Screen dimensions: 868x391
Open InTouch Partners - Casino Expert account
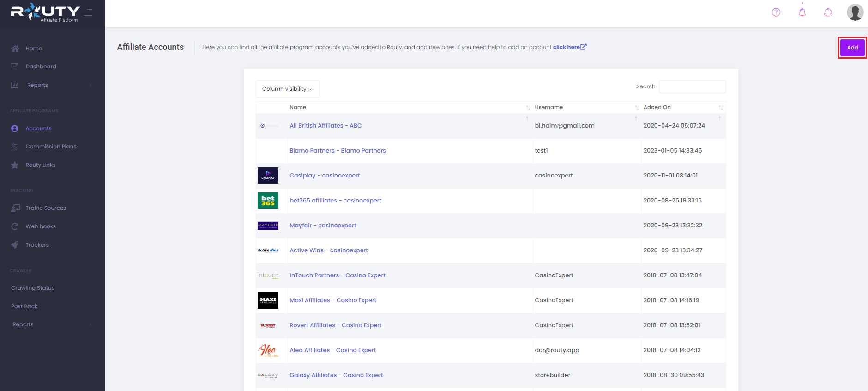[x=337, y=275]
